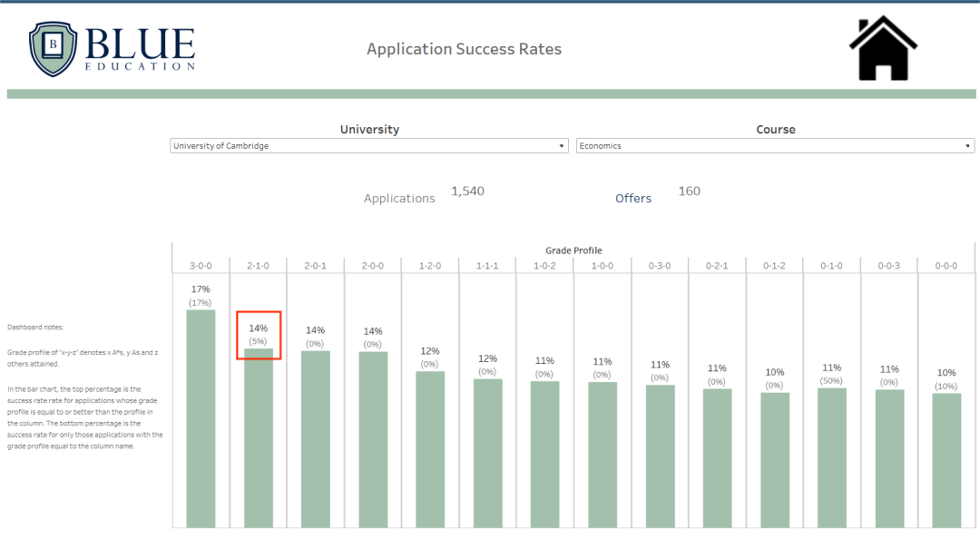Click the Application Success Rates title
980x539 pixels.
pos(464,49)
